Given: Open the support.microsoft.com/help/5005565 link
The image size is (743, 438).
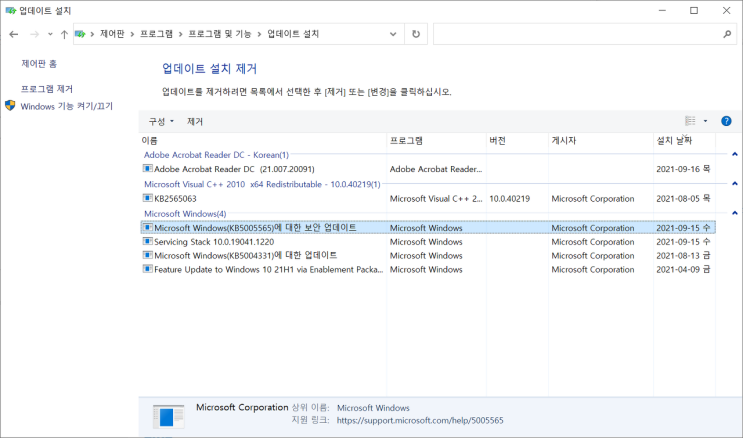Looking at the screenshot, I should tap(420, 420).
